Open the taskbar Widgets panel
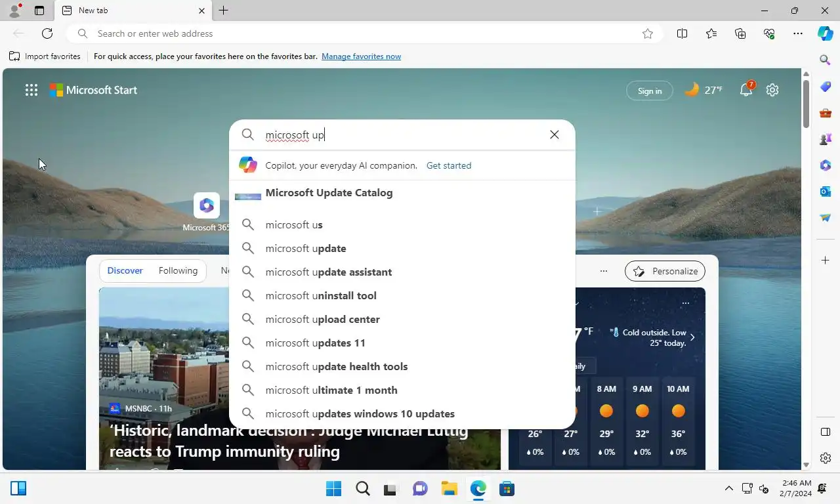The height and width of the screenshot is (504, 840). click(x=18, y=488)
